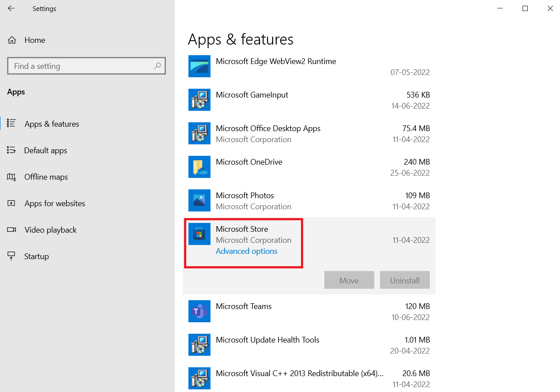Close the Settings window
Image resolution: width=560 pixels, height=392 pixels.
coord(550,8)
